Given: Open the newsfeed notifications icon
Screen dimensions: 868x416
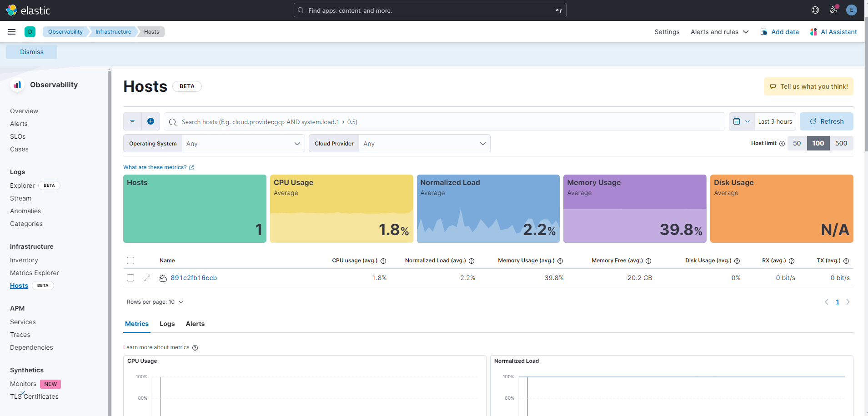Looking at the screenshot, I should [833, 10].
